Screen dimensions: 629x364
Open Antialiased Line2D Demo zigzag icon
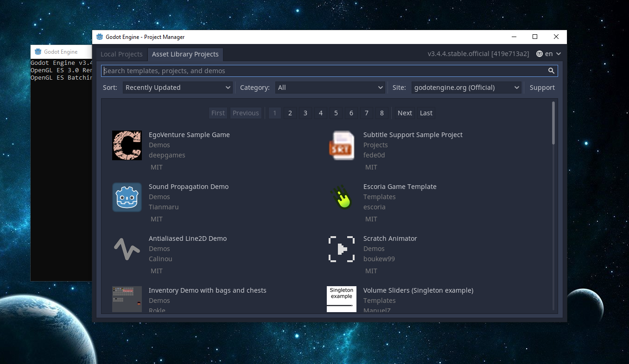[127, 249]
